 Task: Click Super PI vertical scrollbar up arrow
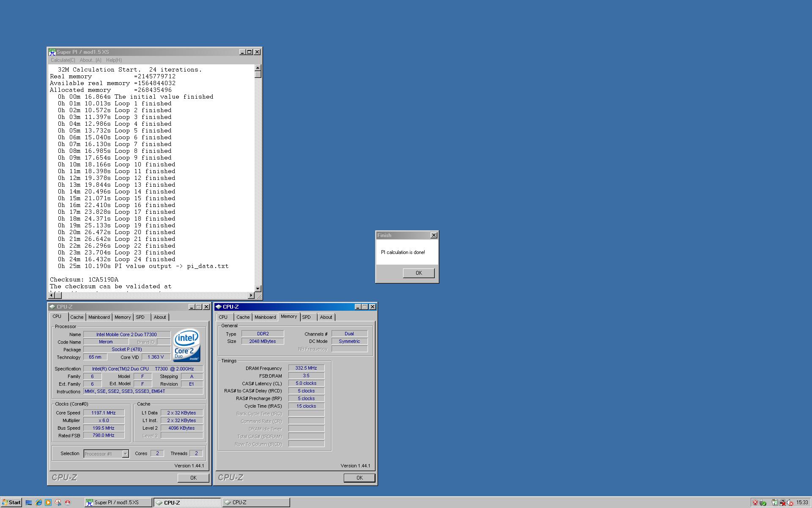(x=258, y=68)
